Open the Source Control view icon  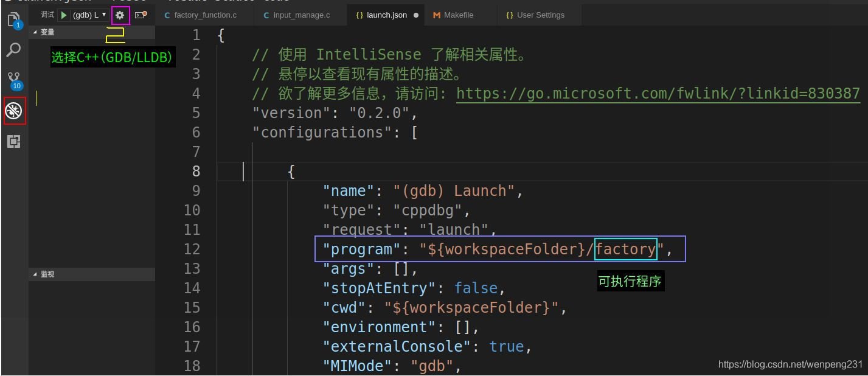pyautogui.click(x=13, y=80)
